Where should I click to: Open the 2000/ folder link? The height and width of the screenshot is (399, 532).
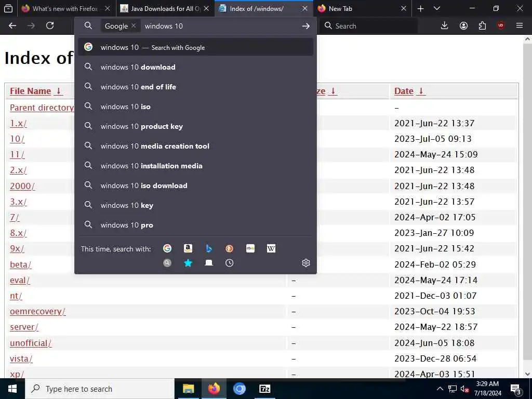22,186
